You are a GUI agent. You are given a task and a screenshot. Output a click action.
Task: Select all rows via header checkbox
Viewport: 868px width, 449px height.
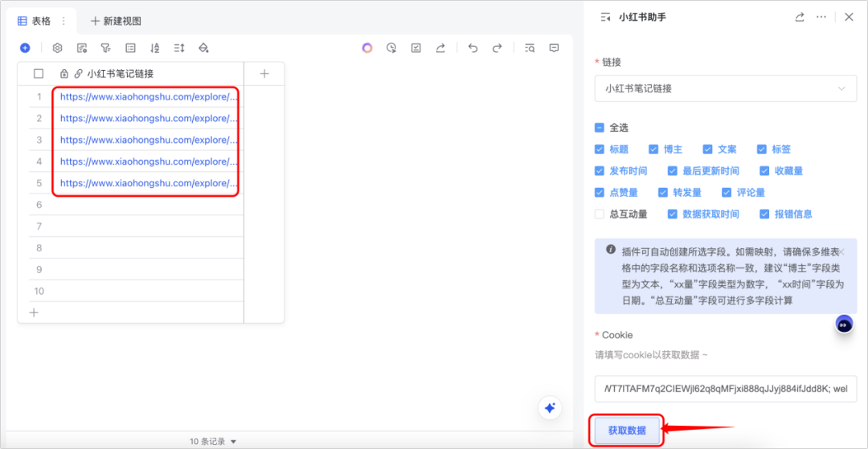click(39, 74)
